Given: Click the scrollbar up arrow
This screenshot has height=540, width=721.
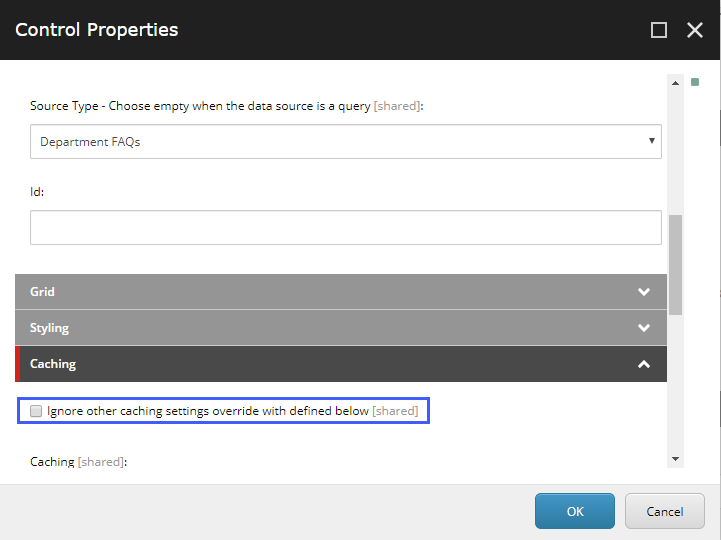Looking at the screenshot, I should [x=676, y=83].
